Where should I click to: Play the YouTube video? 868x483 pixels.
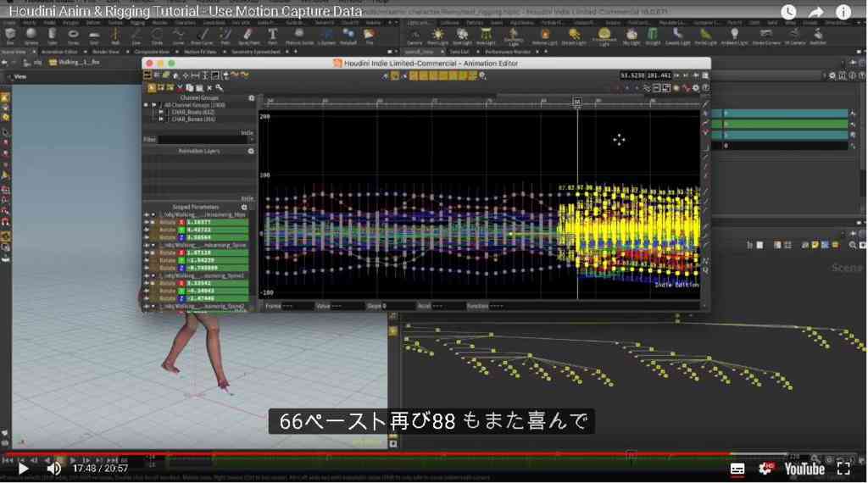(x=23, y=469)
